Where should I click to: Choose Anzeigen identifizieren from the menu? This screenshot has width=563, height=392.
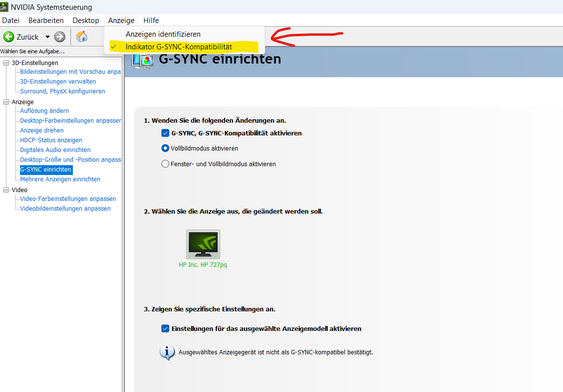point(184,34)
